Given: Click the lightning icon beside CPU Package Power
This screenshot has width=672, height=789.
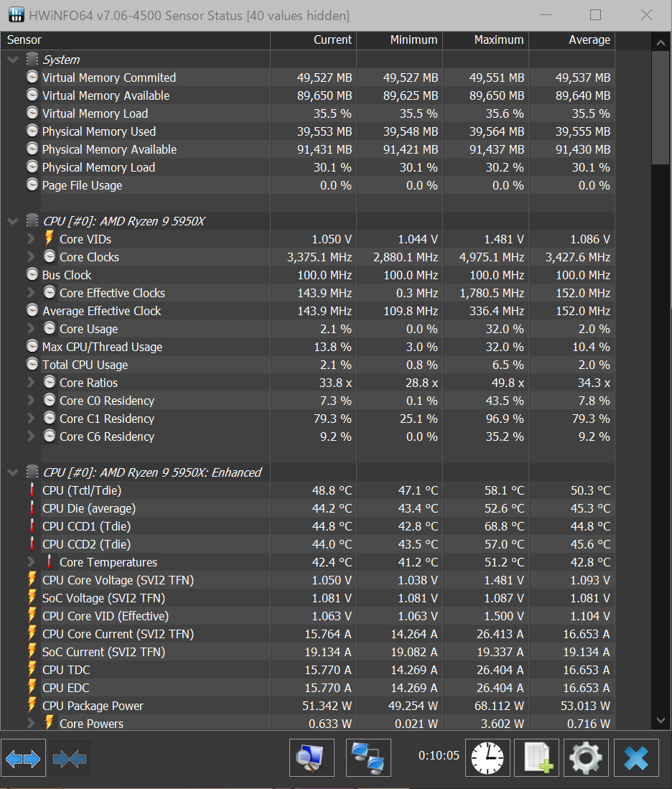Looking at the screenshot, I should pos(32,705).
